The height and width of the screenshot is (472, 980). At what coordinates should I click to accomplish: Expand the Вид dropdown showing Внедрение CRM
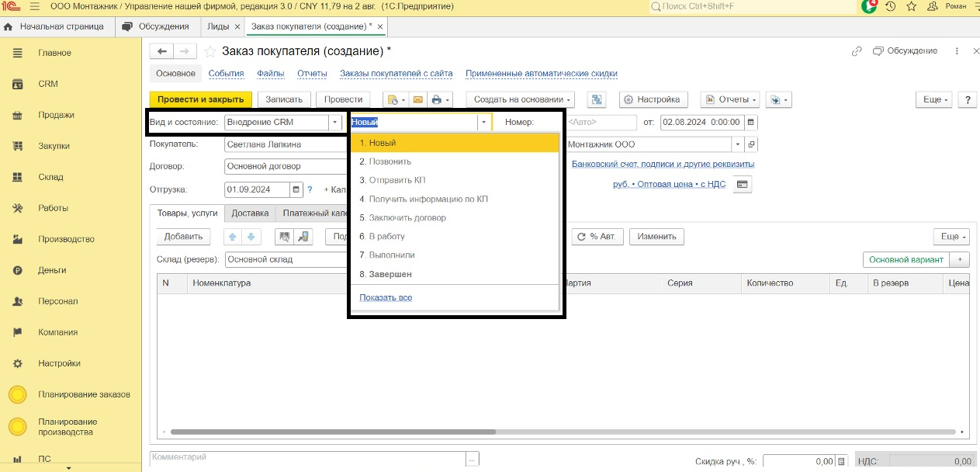(x=334, y=123)
